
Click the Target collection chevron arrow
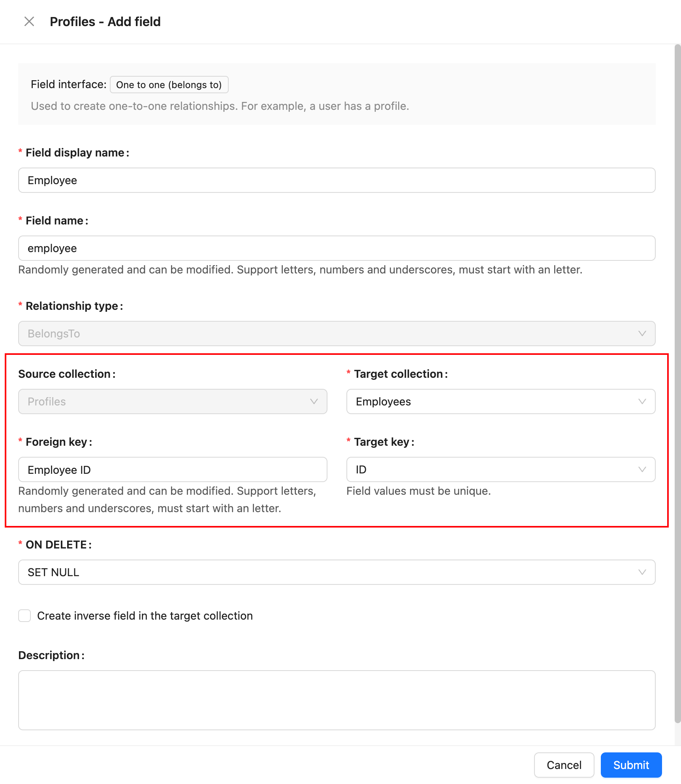point(642,401)
